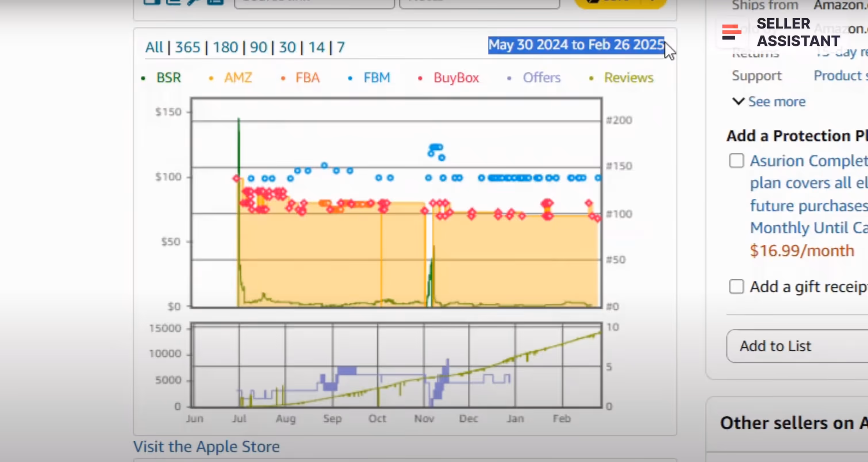Toggle the FBM legend item
Screen dimensions: 868x462
tap(377, 78)
